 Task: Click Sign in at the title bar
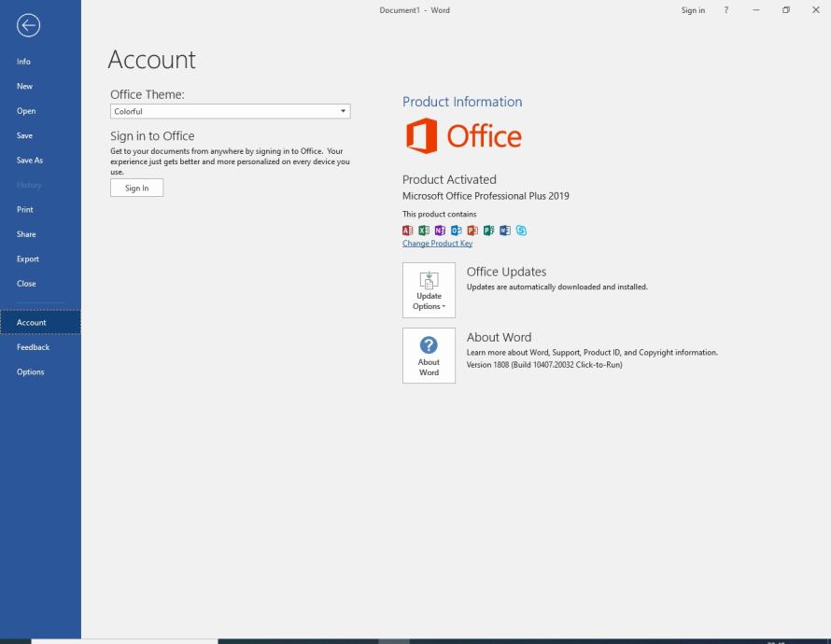(x=693, y=10)
